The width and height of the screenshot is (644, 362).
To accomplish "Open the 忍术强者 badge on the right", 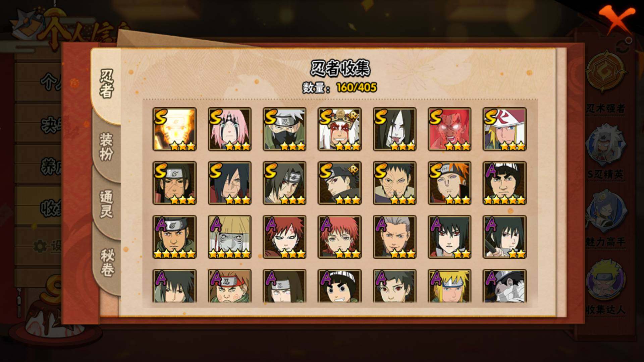I will [606, 84].
